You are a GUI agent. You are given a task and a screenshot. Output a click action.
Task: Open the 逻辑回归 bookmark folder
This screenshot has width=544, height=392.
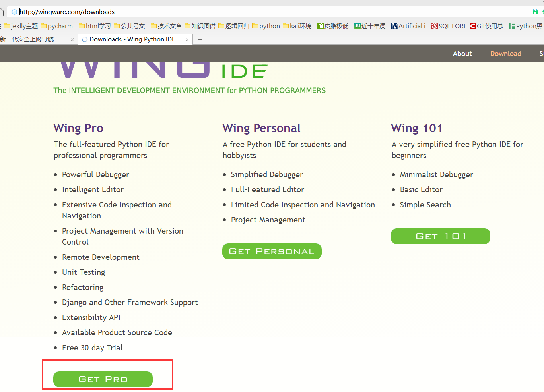point(234,26)
